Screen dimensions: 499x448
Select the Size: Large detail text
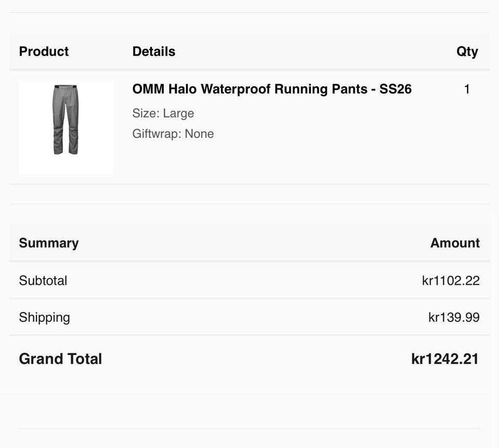163,114
